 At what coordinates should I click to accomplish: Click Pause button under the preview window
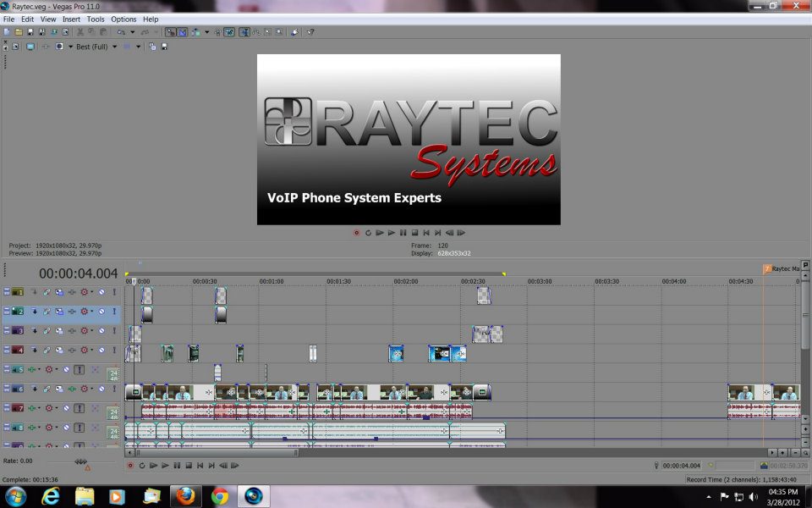pyautogui.click(x=403, y=233)
